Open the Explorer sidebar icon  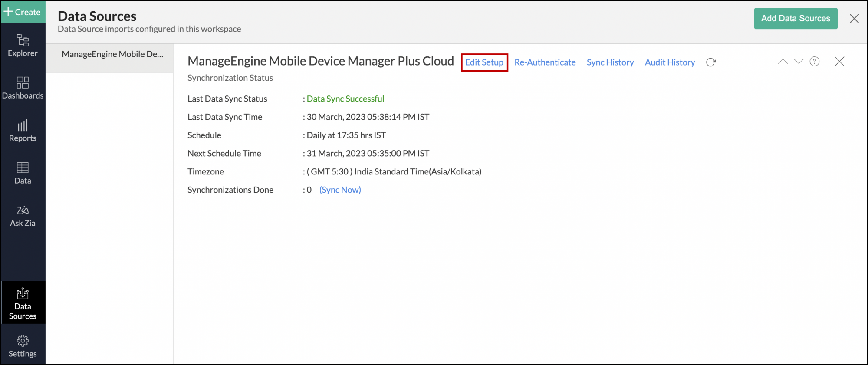click(23, 45)
